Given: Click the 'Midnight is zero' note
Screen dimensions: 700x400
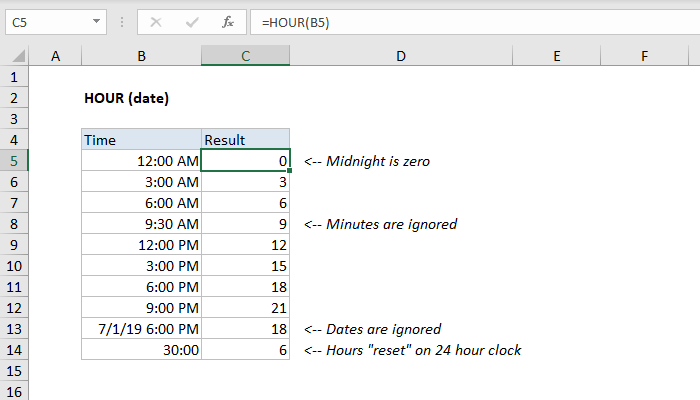Looking at the screenshot, I should (367, 161).
